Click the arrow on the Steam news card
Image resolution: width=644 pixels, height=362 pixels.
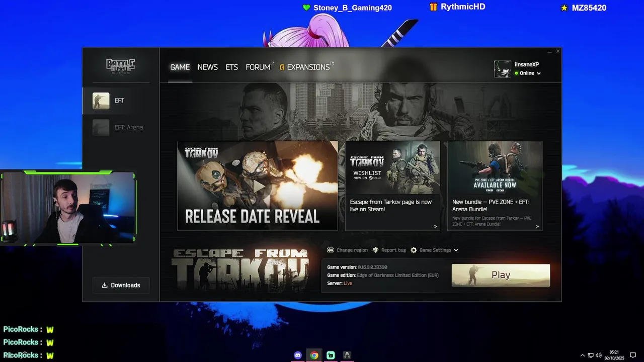coord(435,226)
